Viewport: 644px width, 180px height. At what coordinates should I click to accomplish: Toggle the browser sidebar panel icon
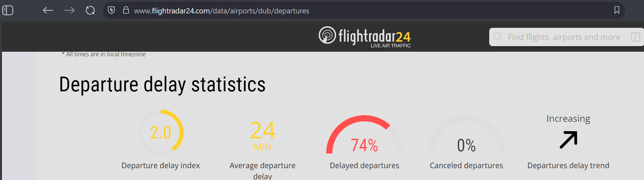click(x=8, y=10)
